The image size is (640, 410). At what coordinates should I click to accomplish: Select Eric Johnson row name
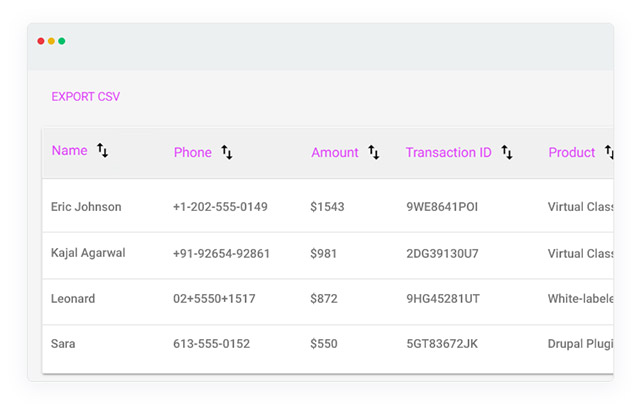point(86,207)
